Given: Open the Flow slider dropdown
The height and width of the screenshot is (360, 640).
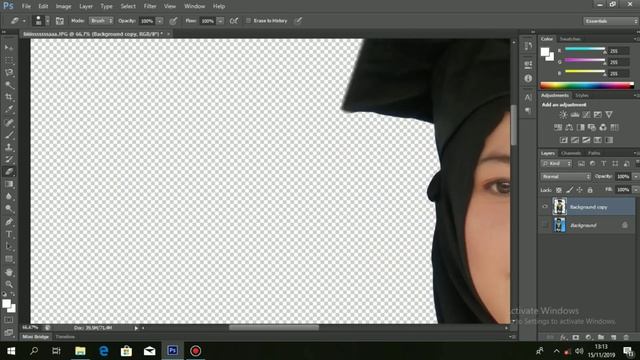Looking at the screenshot, I should tap(220, 21).
